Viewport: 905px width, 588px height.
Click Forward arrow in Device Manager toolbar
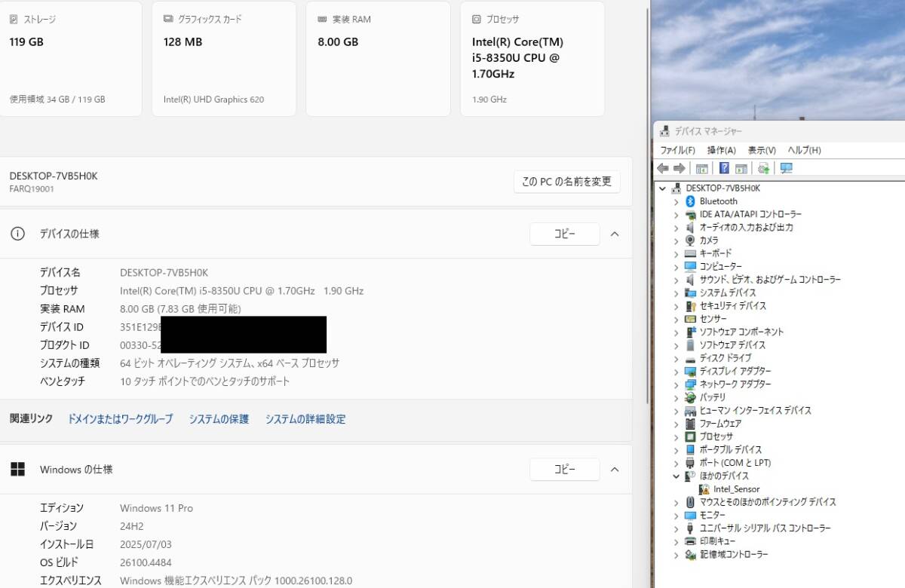click(x=680, y=168)
